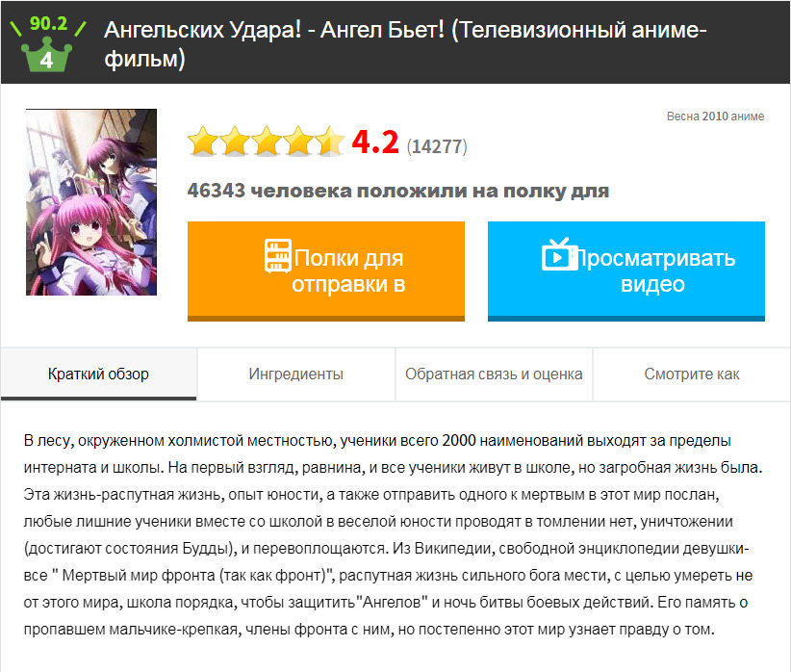Click the 4.2 rating score
Image resolution: width=791 pixels, height=672 pixels.
(375, 142)
